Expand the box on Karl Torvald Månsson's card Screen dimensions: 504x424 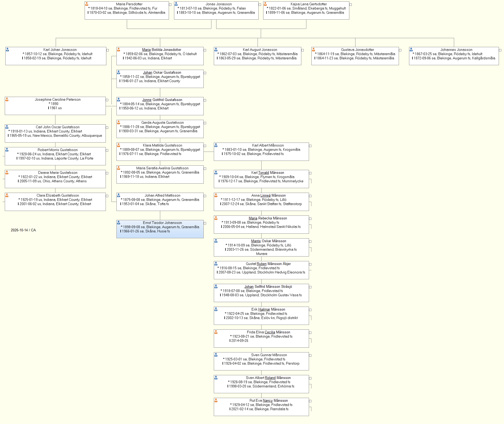310,173
